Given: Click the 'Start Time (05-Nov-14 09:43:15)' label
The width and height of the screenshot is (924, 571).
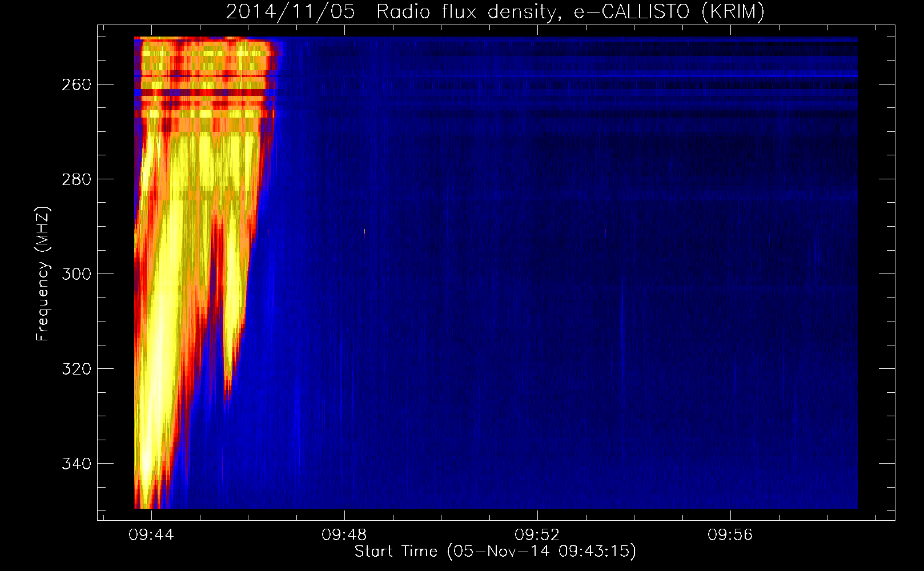Looking at the screenshot, I should (495, 552).
